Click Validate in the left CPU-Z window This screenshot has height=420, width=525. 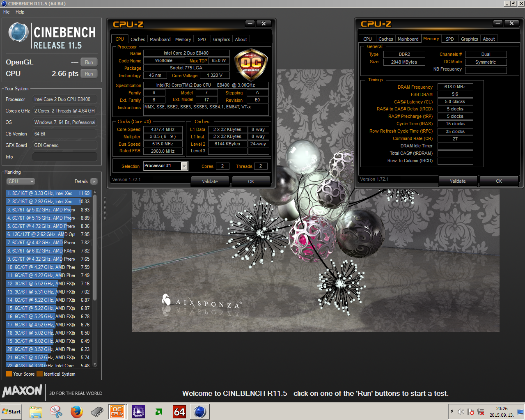click(x=210, y=181)
